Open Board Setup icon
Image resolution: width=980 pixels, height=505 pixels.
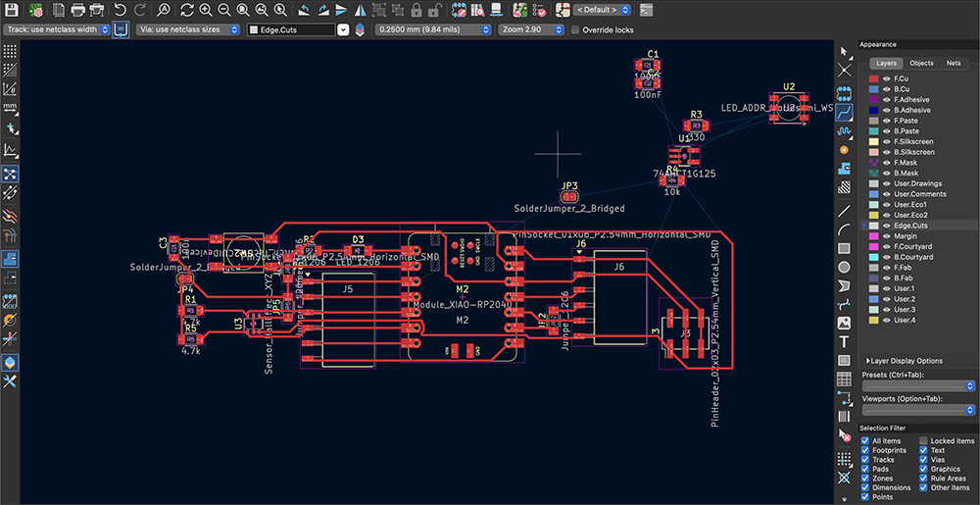click(x=37, y=10)
